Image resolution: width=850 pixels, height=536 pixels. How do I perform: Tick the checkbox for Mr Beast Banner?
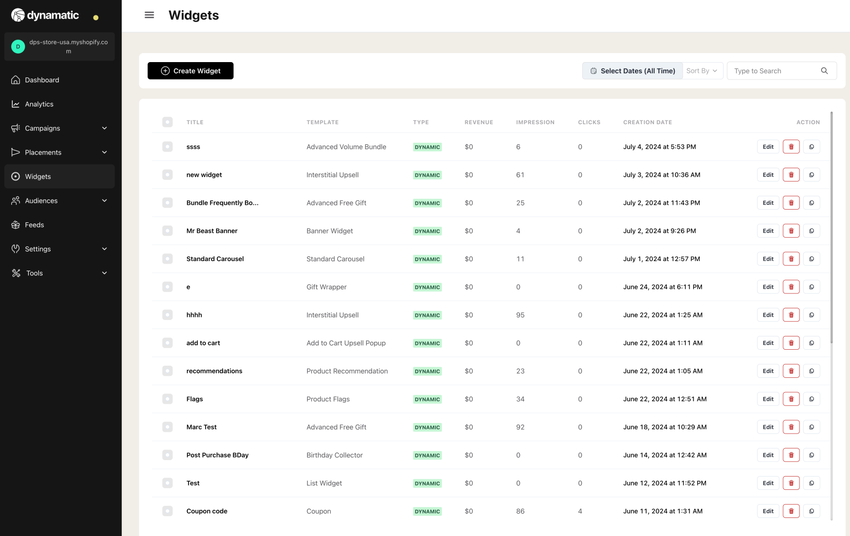(168, 231)
